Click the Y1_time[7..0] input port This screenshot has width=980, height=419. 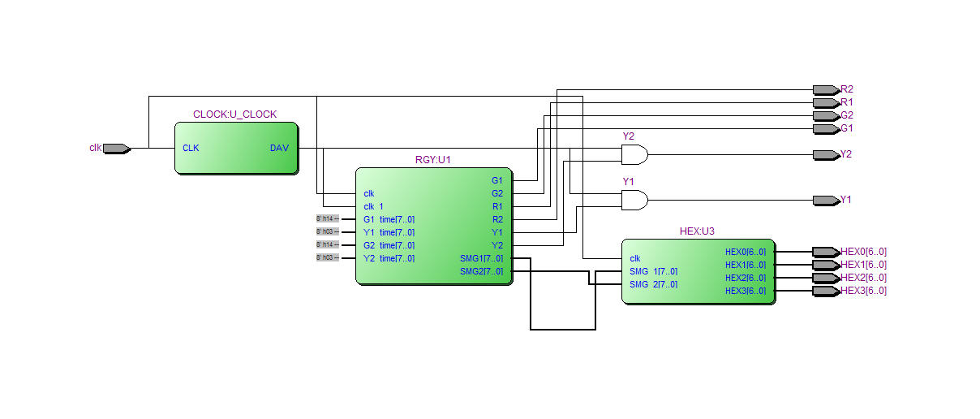pos(389,232)
